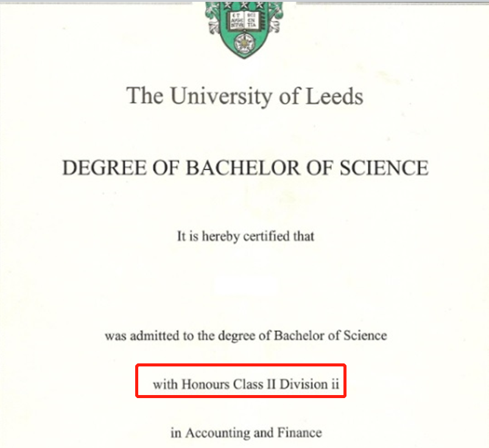Click the blank name area below 'certified that'
489x448 pixels.
(x=245, y=285)
